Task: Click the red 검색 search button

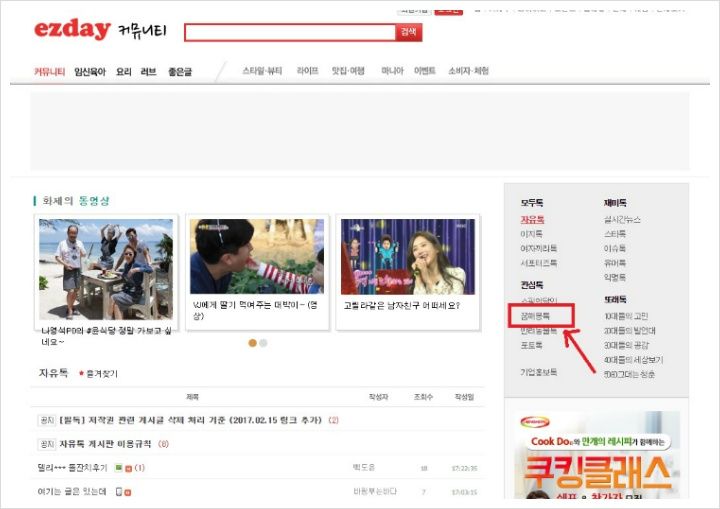Action: [x=409, y=32]
